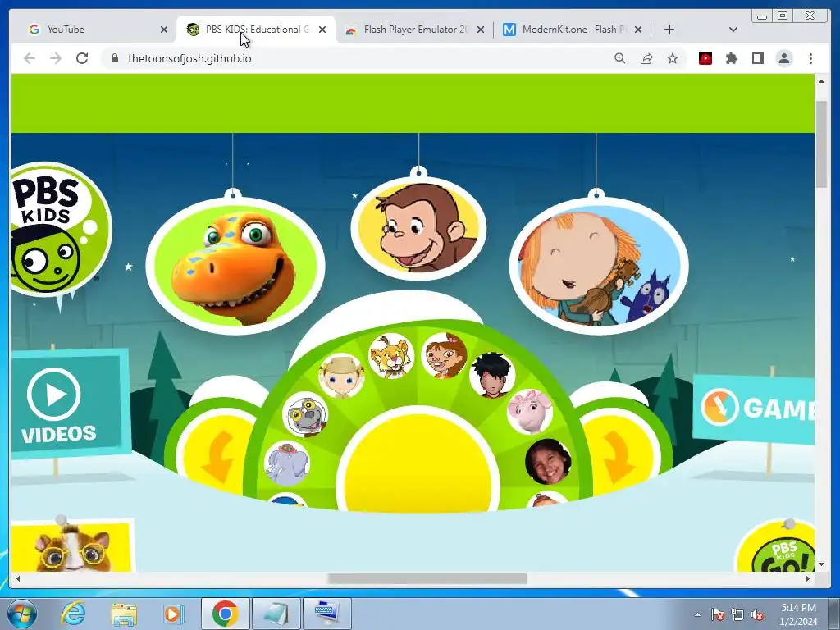Click the horizontal scrollbar left arrow
Viewport: 840px width, 630px height.
coord(18,578)
